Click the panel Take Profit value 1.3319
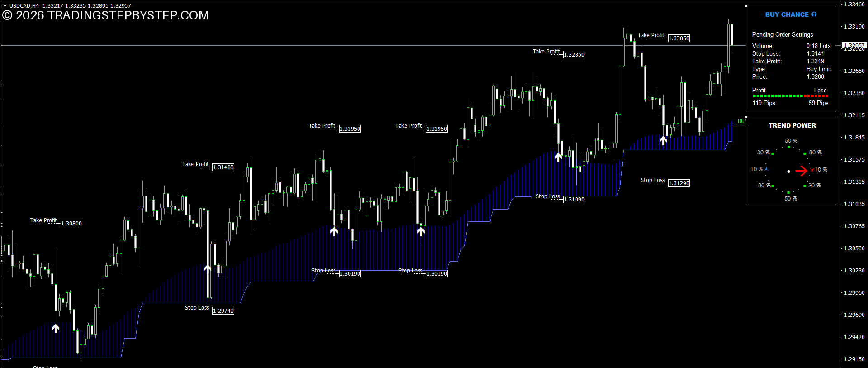 coord(815,61)
